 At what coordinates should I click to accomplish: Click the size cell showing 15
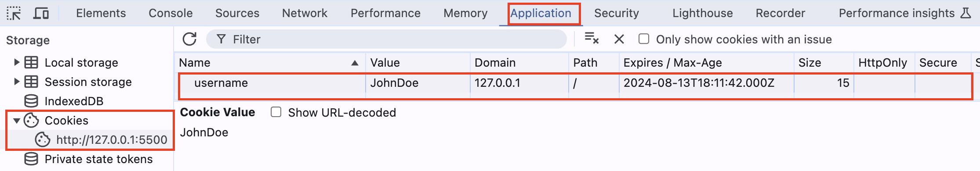[824, 83]
